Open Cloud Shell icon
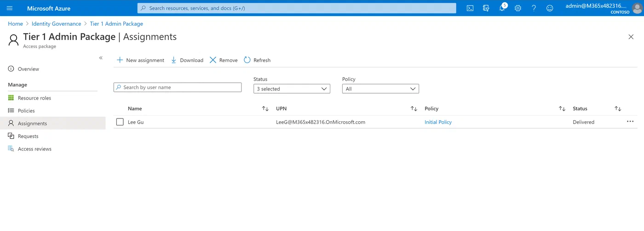Viewport: 644px width, 231px height. point(470,8)
